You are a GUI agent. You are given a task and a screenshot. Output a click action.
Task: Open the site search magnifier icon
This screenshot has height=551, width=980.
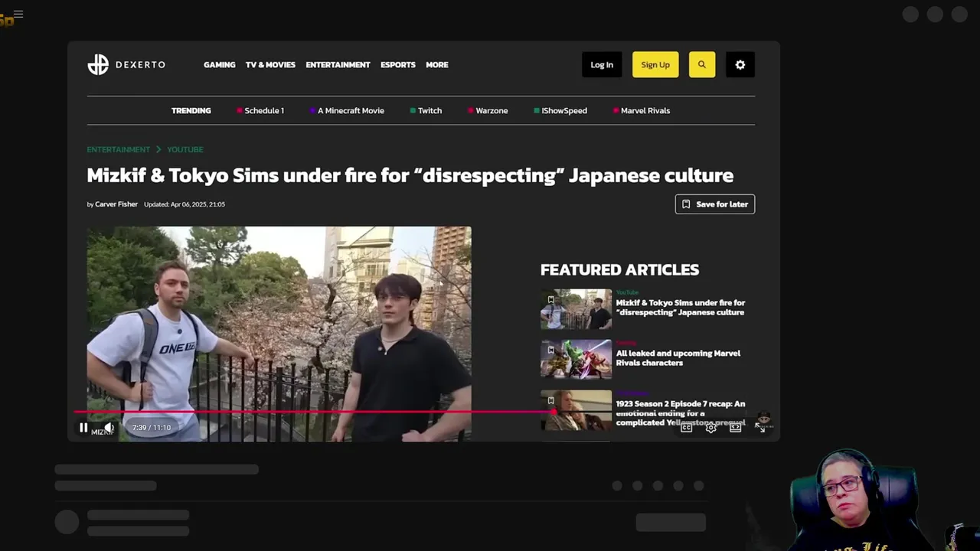point(702,65)
